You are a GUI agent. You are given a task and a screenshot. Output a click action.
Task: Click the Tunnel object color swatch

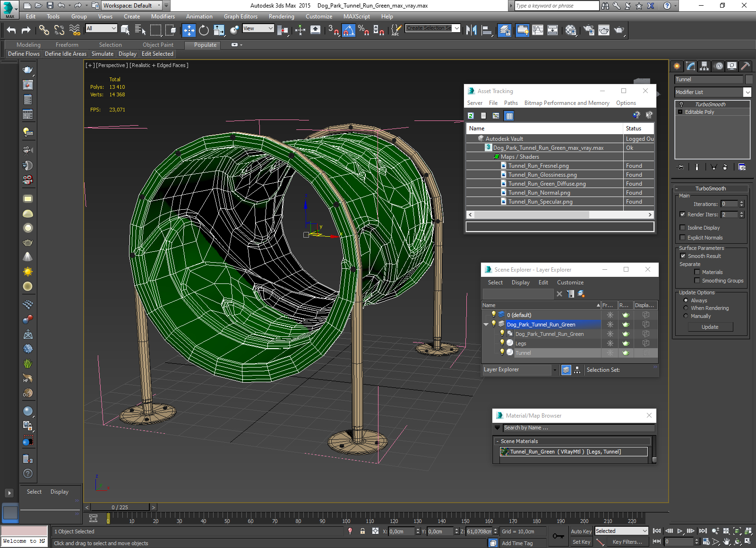click(x=749, y=79)
